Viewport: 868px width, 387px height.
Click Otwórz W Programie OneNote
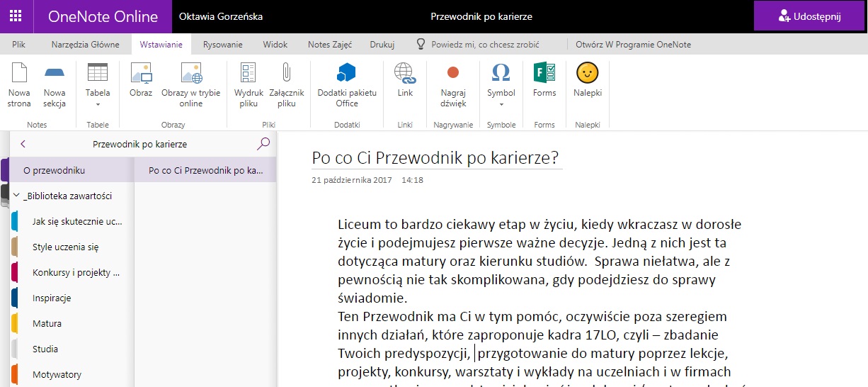click(633, 45)
